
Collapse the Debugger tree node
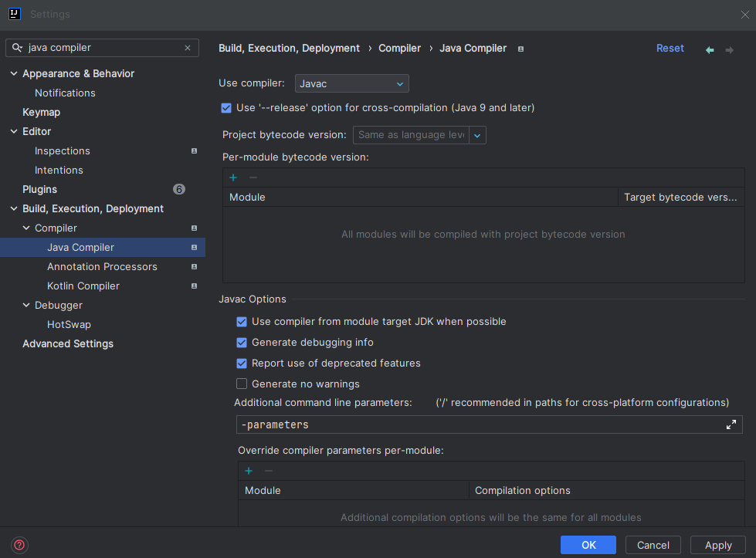pyautogui.click(x=26, y=305)
